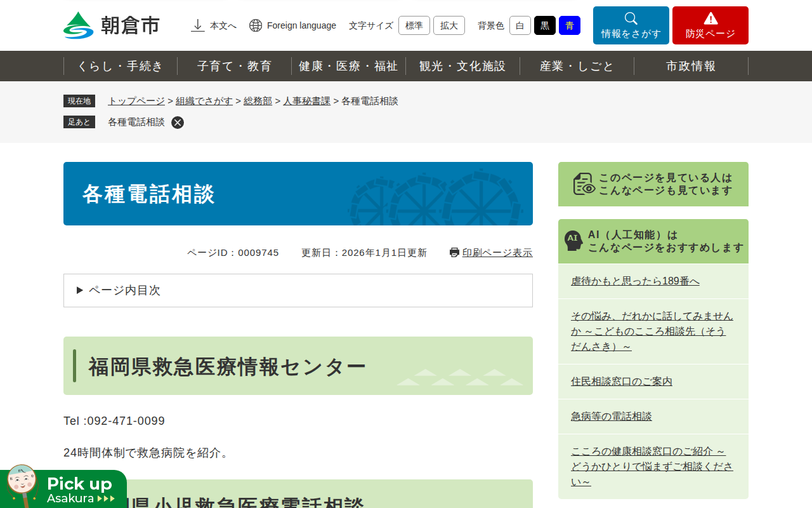812x508 pixels.
Task: Go to 人事秘書課 breadcrumb link
Action: point(306,101)
